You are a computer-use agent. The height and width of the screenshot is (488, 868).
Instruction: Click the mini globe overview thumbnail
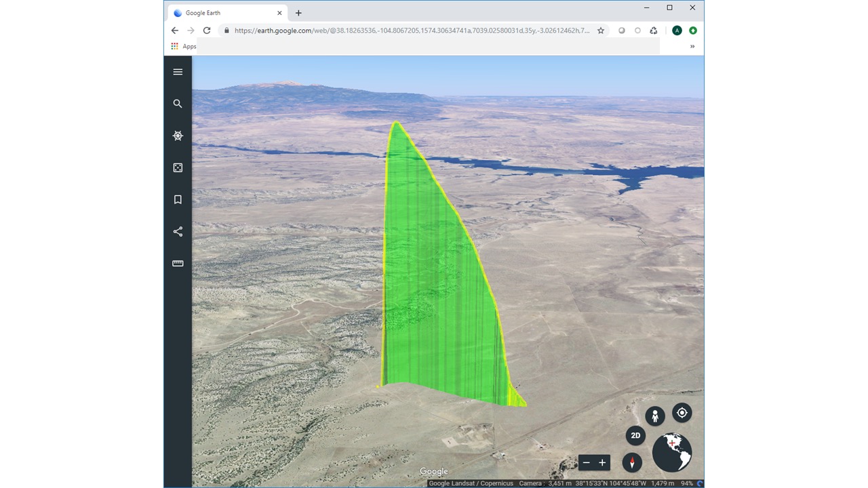point(672,452)
